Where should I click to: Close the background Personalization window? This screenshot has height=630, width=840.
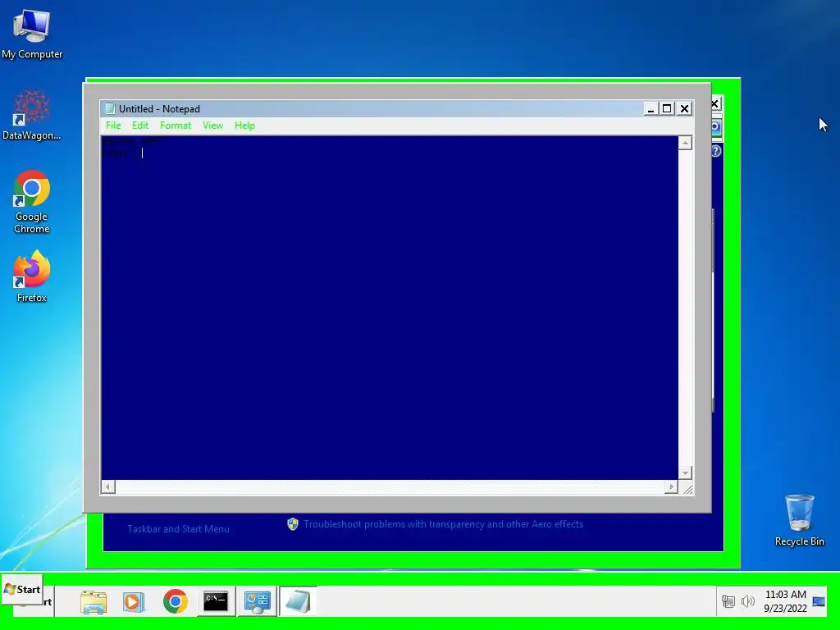tap(715, 104)
